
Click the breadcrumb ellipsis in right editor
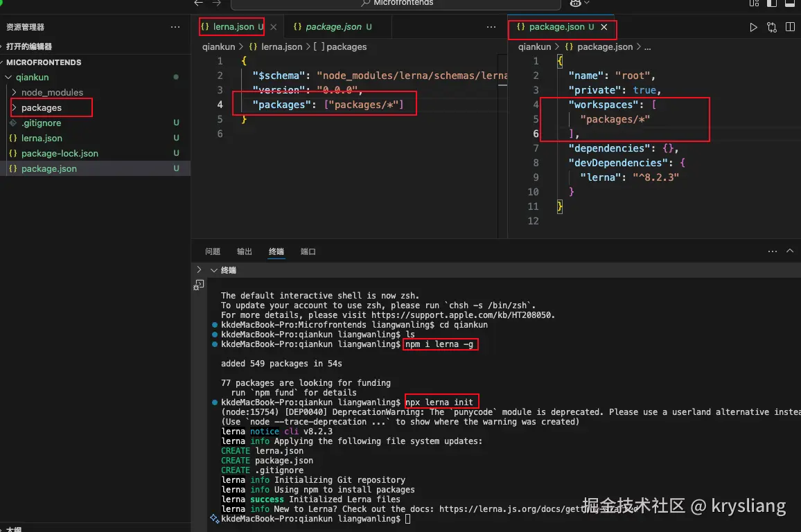point(647,48)
